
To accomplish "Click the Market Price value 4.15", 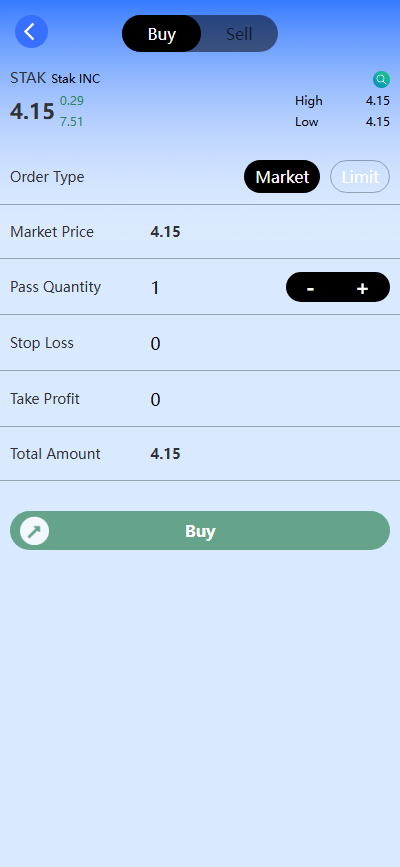I will coord(165,232).
